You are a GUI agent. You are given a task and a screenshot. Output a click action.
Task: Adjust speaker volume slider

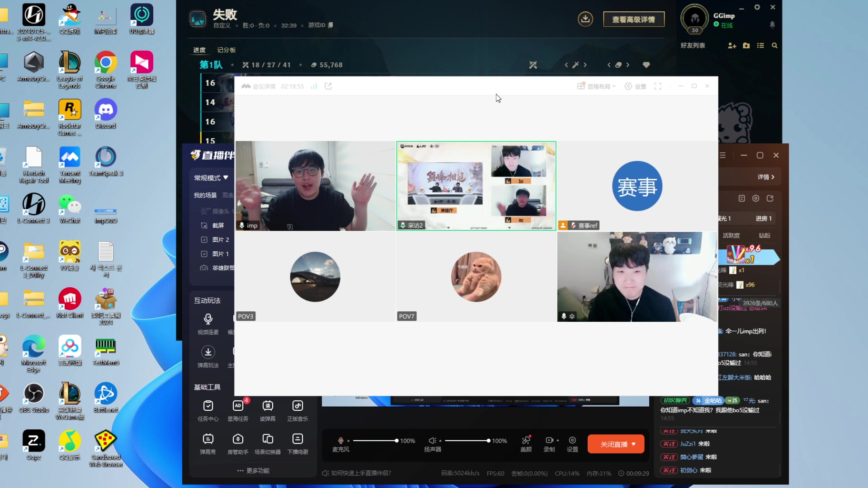click(x=467, y=441)
